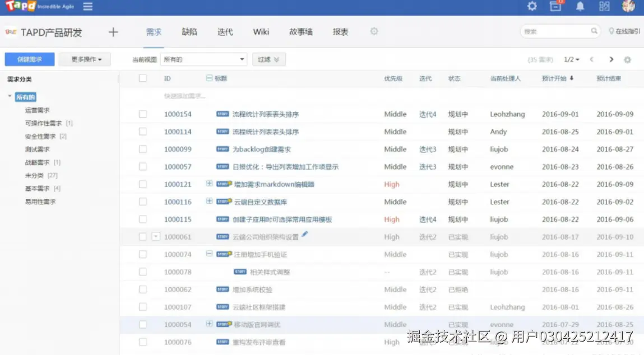Click the gear icon after 报表 tab

click(374, 31)
